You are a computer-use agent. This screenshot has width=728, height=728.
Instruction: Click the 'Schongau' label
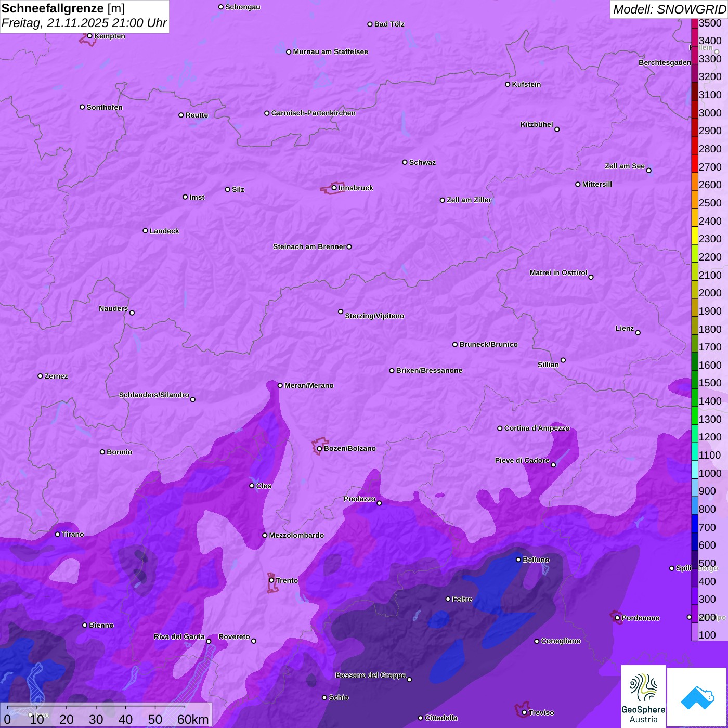pyautogui.click(x=243, y=7)
